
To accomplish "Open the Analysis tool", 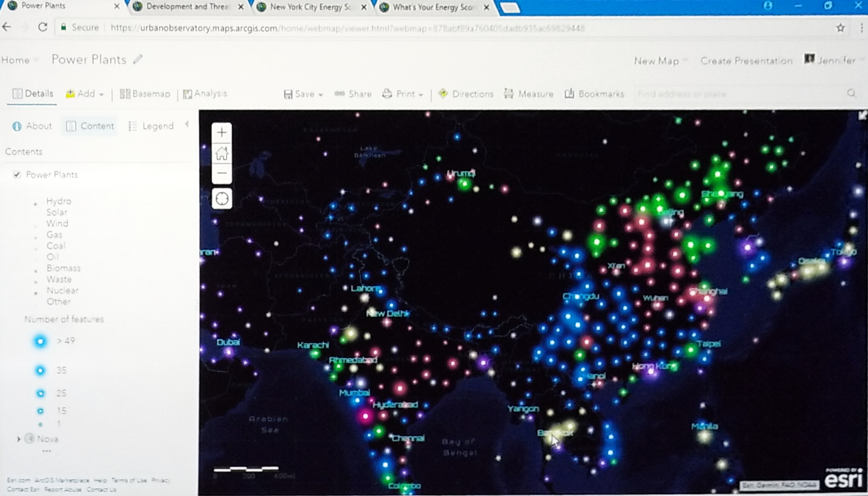I will [205, 94].
